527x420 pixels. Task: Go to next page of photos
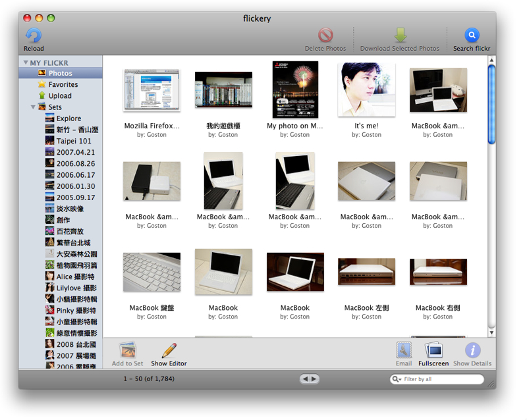coord(314,379)
